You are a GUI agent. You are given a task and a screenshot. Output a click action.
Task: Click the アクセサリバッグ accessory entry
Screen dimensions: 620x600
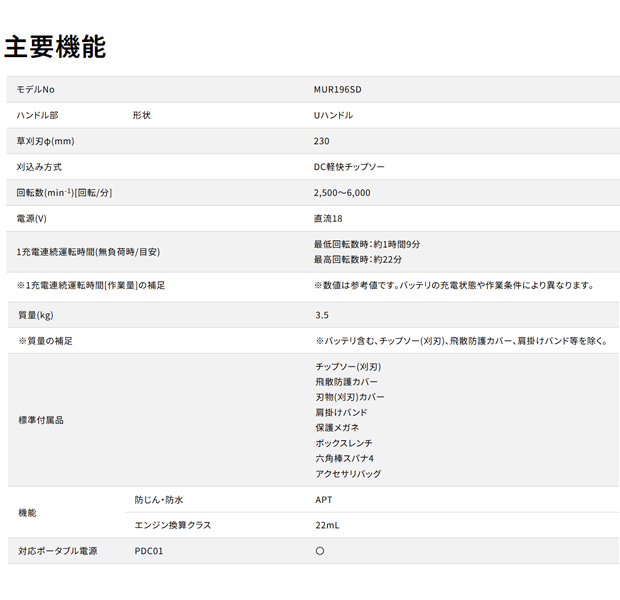click(348, 474)
